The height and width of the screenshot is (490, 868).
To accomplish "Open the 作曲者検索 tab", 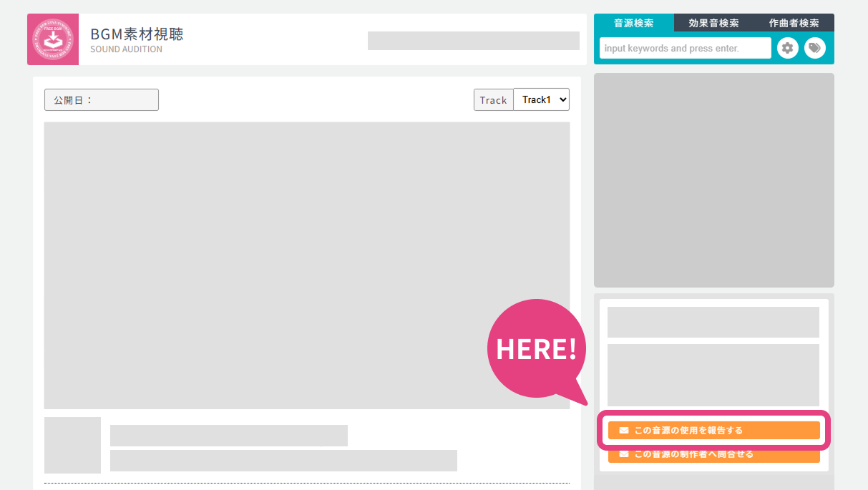I will tap(794, 23).
